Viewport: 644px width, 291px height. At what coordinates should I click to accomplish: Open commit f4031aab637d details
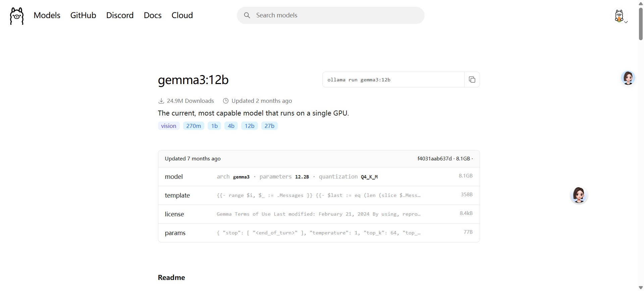434,159
